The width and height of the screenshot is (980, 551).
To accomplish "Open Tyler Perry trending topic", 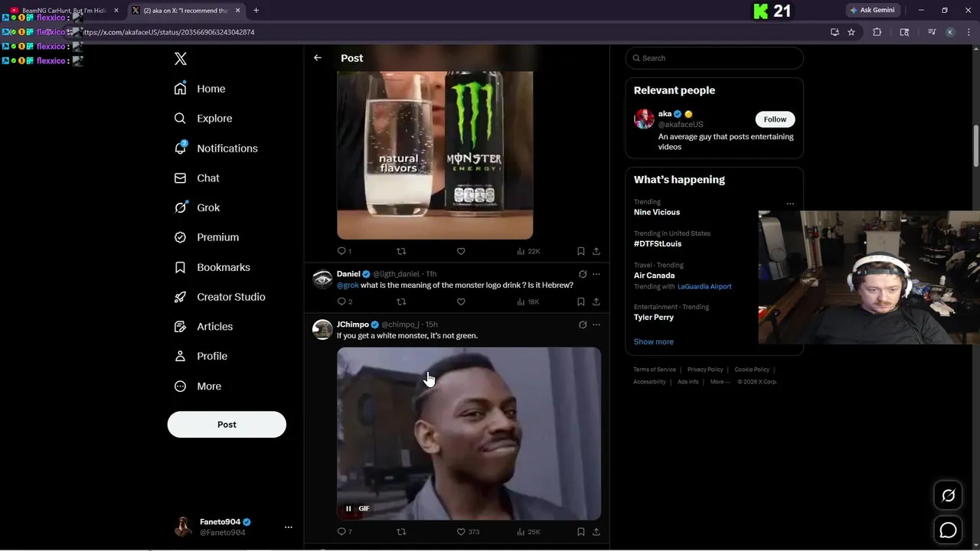I will tap(654, 317).
